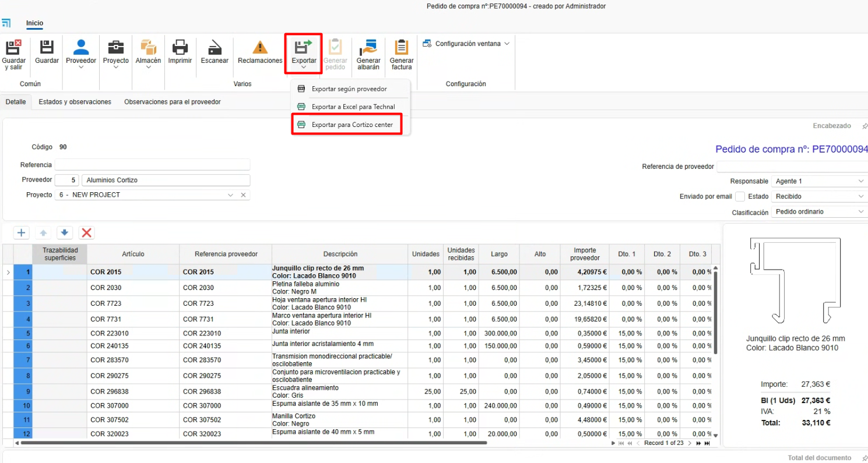This screenshot has width=868, height=463.
Task: Click the Referencia de proveedor field
Action: click(x=792, y=167)
